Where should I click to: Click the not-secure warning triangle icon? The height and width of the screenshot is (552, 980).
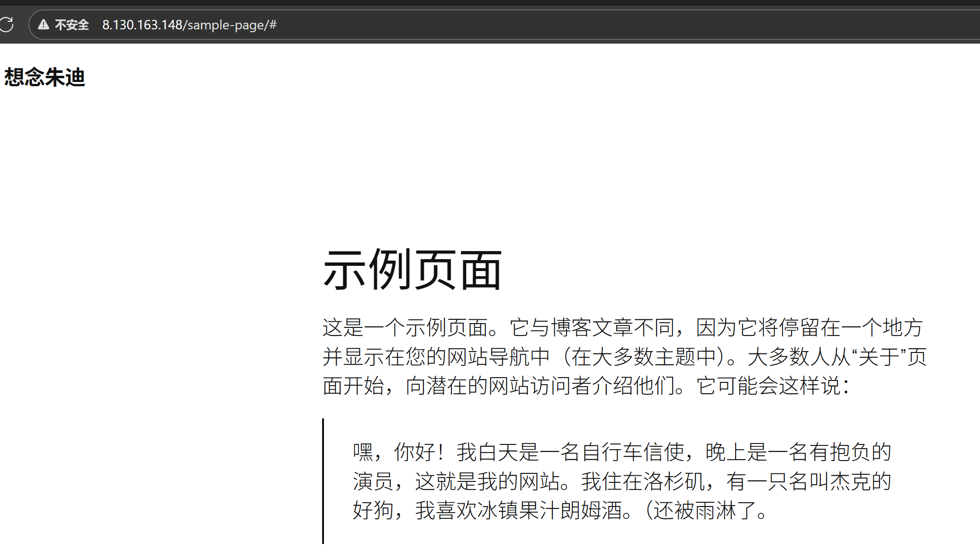(44, 25)
